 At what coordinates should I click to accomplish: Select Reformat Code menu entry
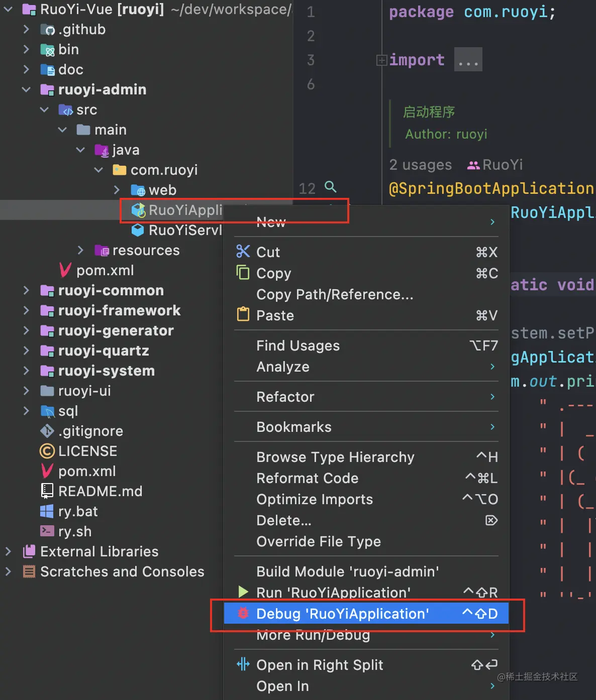click(x=307, y=478)
